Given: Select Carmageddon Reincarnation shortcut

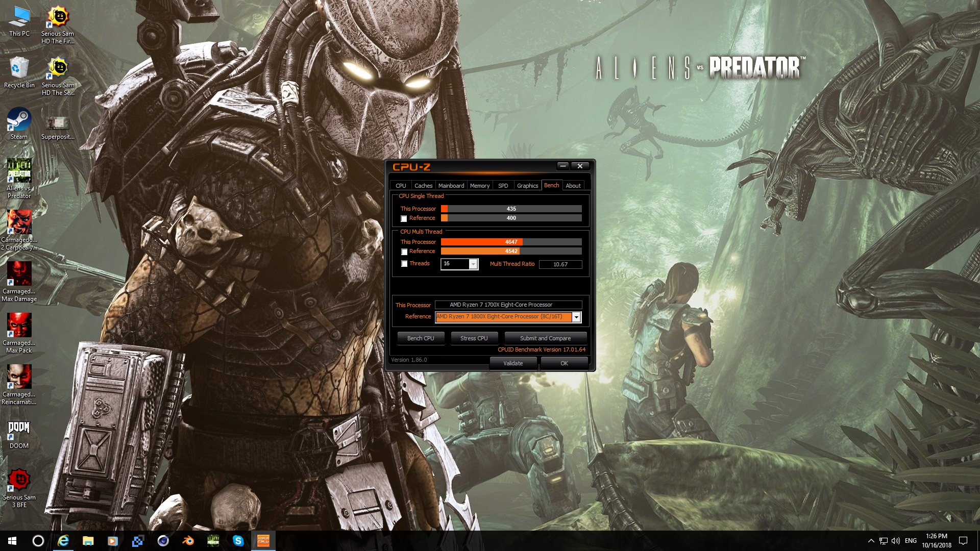Looking at the screenshot, I should 19,385.
